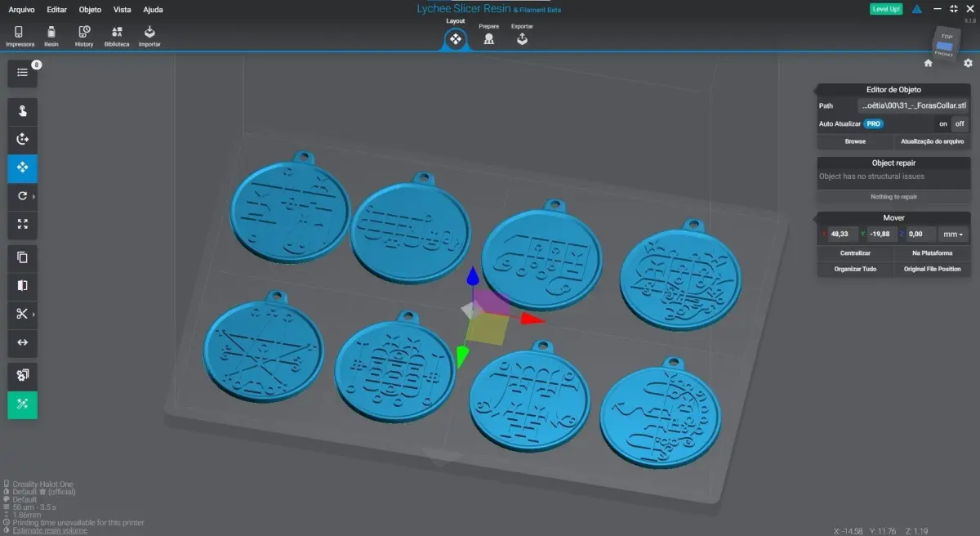This screenshot has height=536, width=980.
Task: Open the arrange with gears tool
Action: pyautogui.click(x=22, y=375)
